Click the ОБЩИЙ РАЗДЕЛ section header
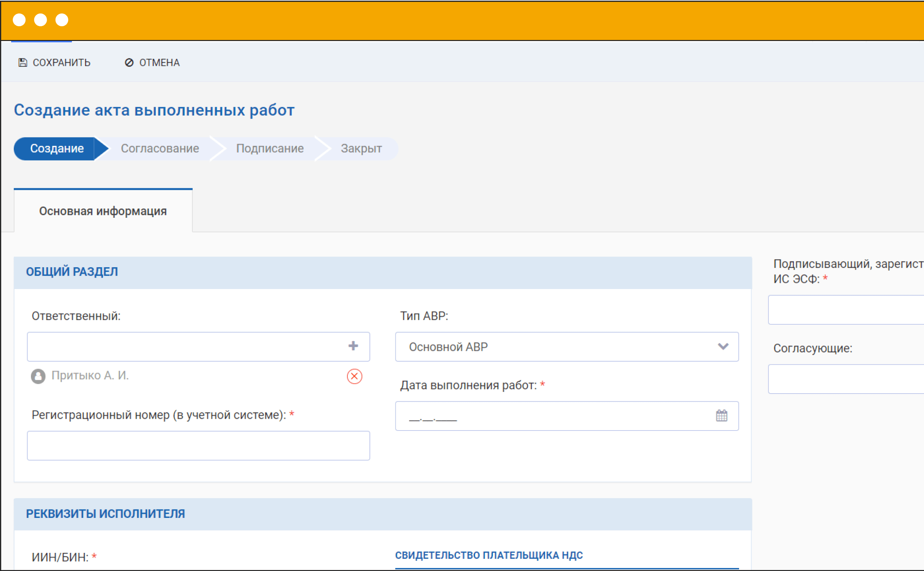The height and width of the screenshot is (571, 924). [383, 272]
